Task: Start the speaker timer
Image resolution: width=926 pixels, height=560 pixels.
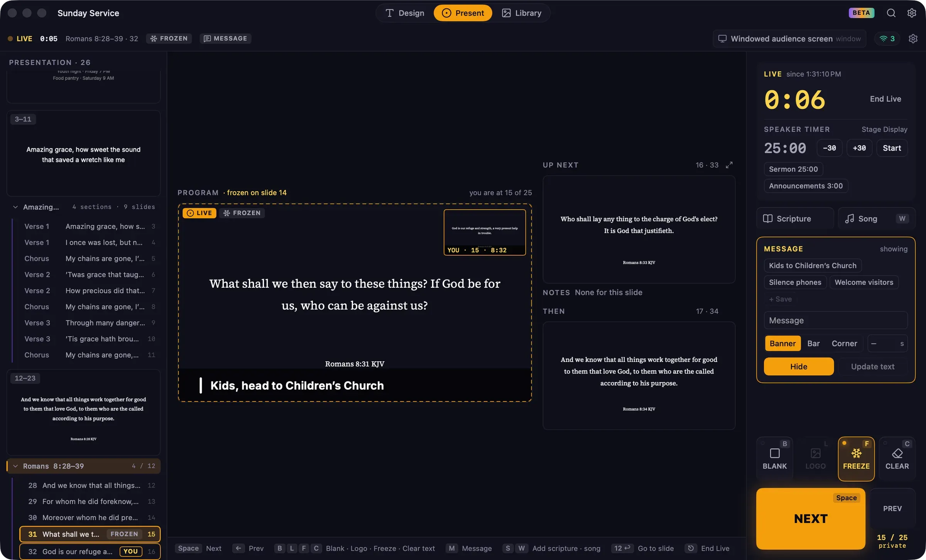Action: point(892,148)
